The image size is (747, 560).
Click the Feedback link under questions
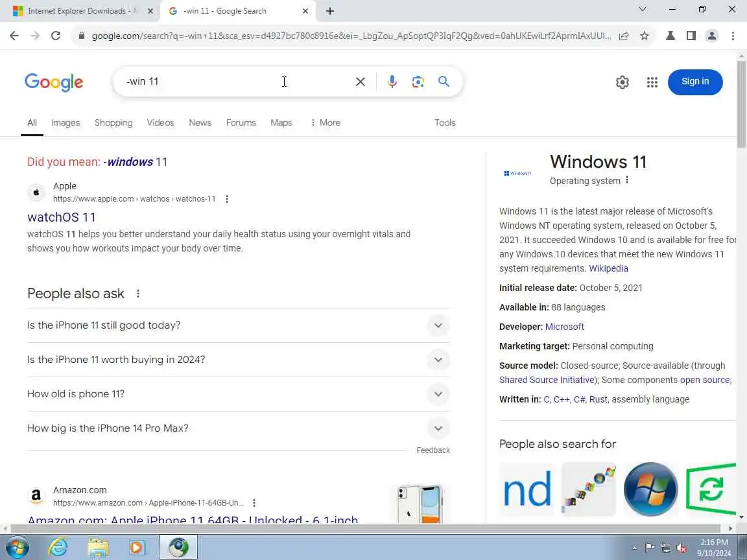(x=433, y=450)
